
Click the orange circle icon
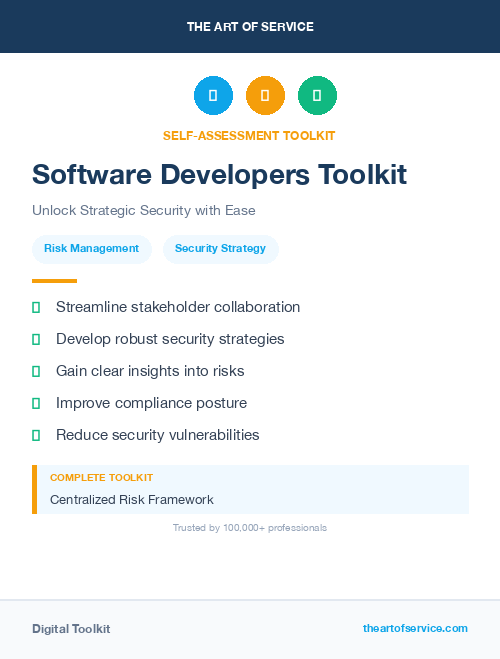265,95
